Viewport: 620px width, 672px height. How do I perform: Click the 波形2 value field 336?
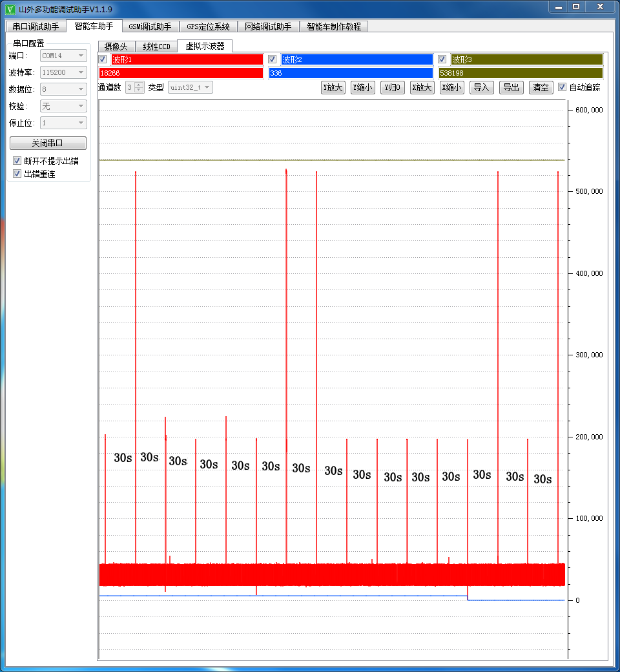pos(351,73)
